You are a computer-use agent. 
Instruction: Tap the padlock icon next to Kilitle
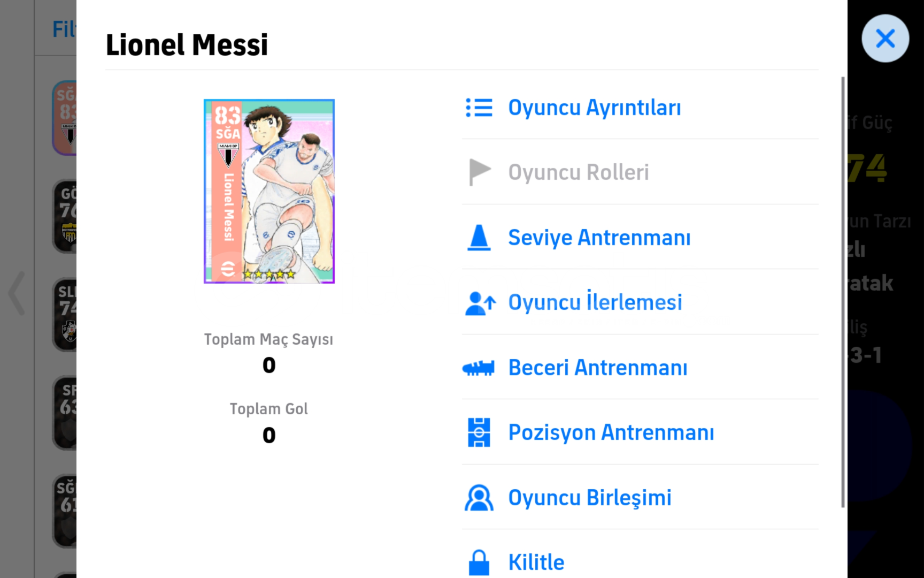pyautogui.click(x=479, y=562)
